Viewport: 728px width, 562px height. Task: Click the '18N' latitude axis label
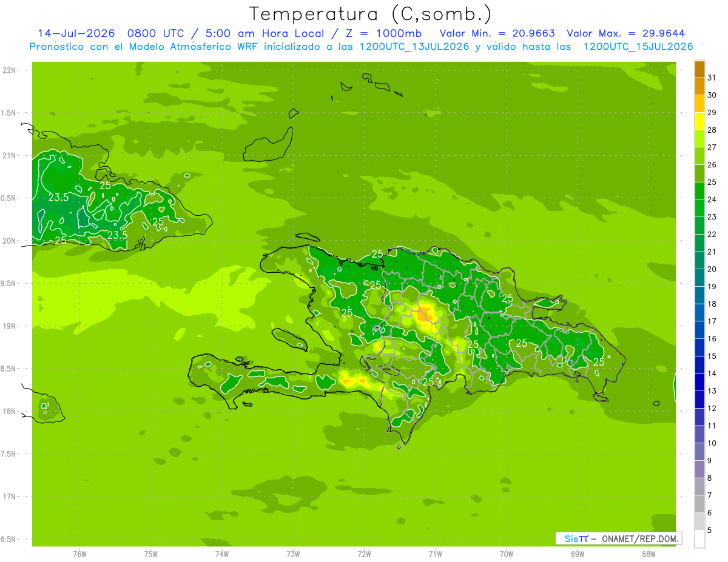click(x=10, y=411)
